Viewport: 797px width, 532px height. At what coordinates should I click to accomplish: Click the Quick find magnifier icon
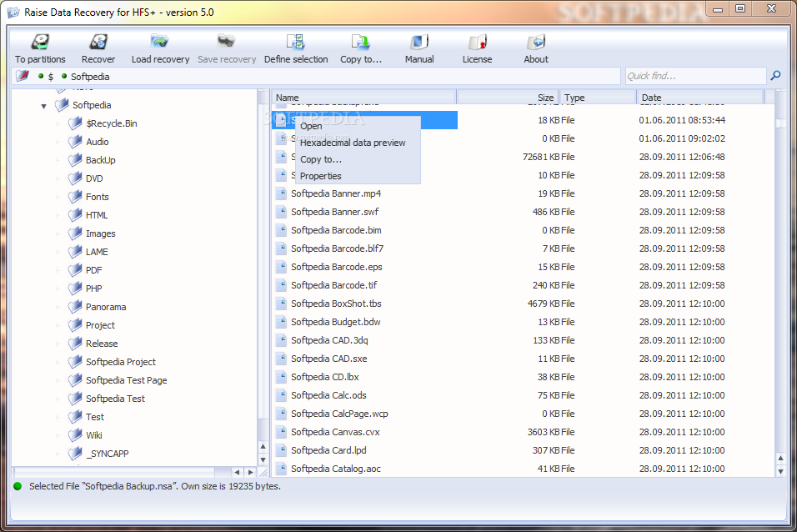click(775, 76)
